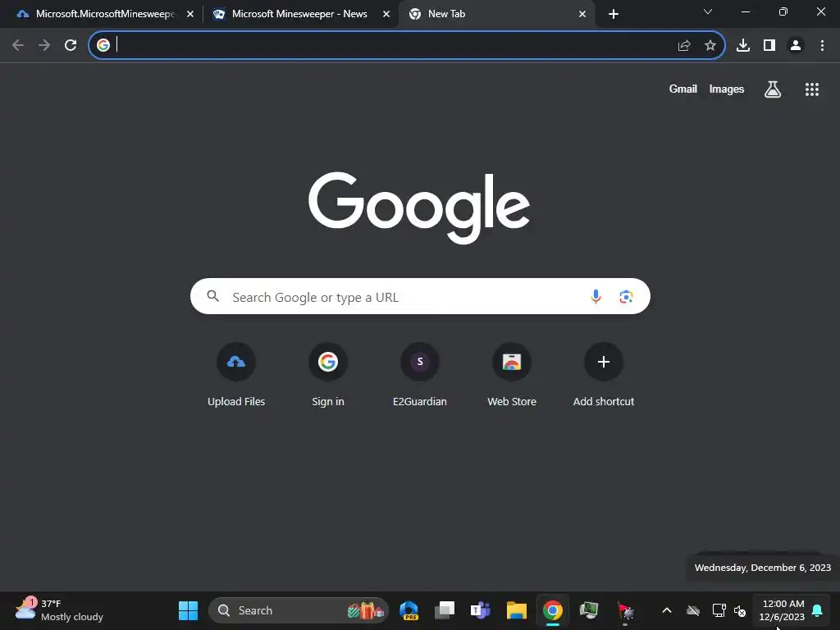
Task: Open Minesweeper flag icon on taskbar
Action: click(x=624, y=610)
